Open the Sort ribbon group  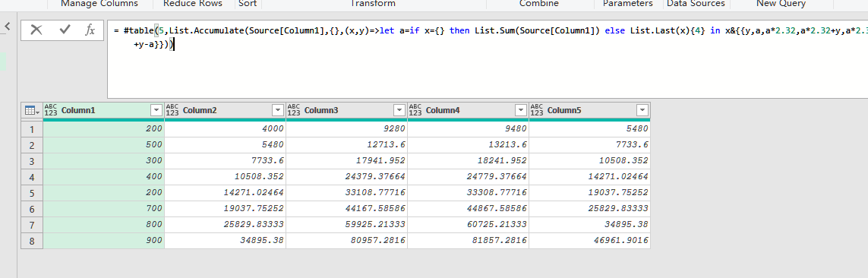248,4
